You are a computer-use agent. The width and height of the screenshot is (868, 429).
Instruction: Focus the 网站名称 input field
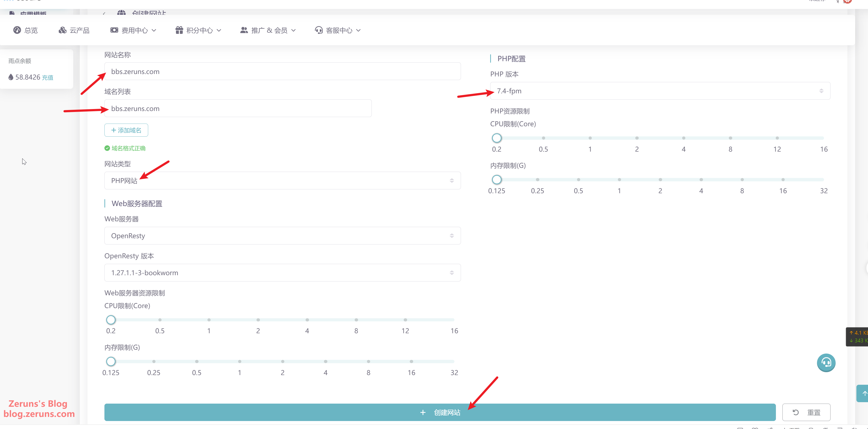coord(282,71)
